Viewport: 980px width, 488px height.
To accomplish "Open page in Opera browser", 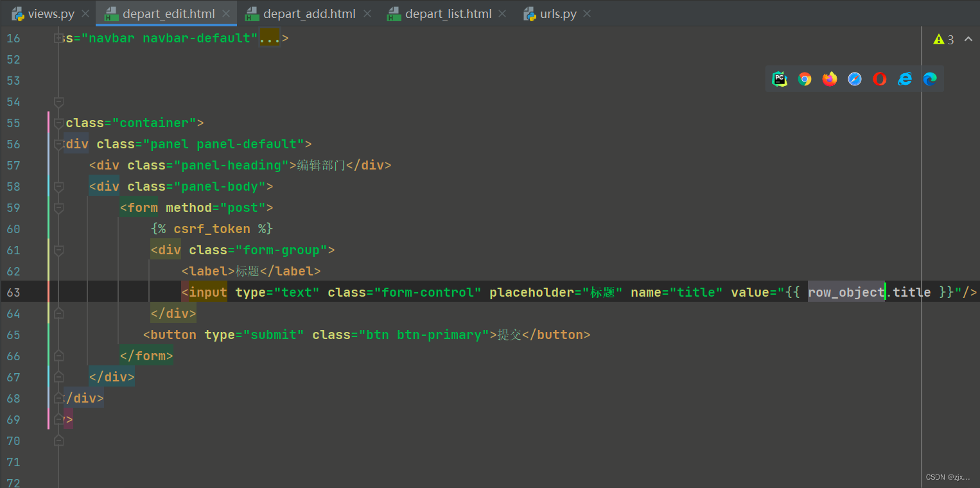I will coord(880,79).
